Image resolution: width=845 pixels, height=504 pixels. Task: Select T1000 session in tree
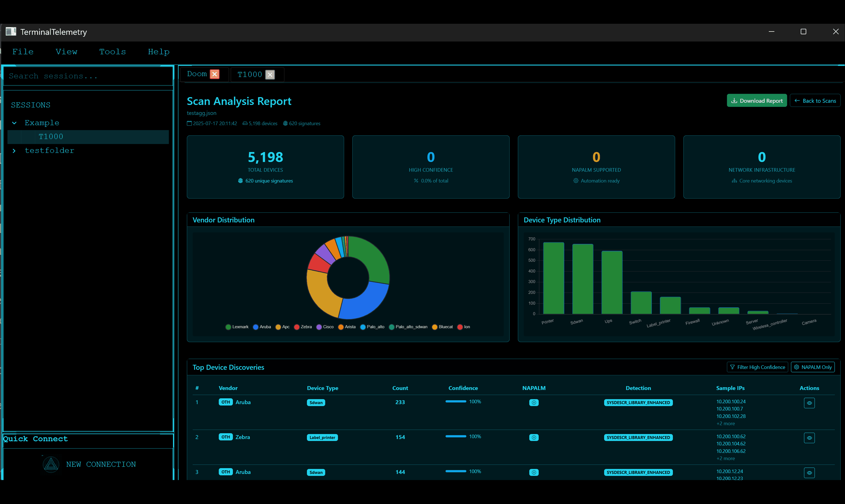88,137
